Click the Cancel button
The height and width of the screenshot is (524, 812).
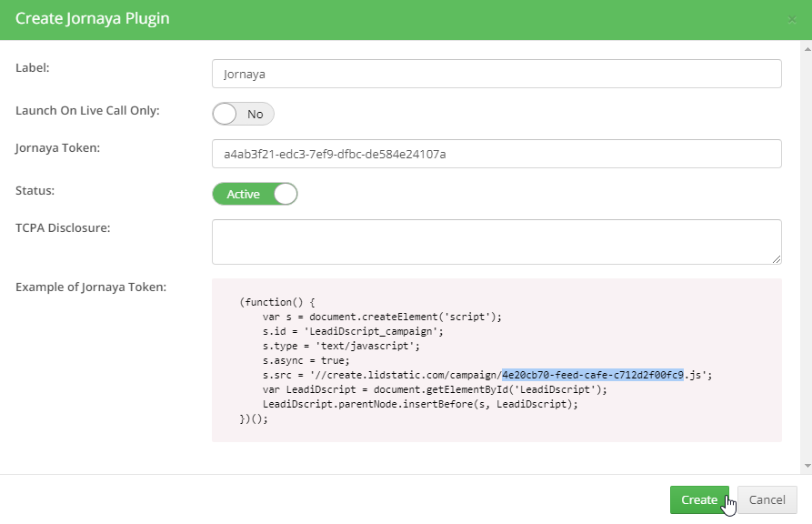(x=767, y=499)
